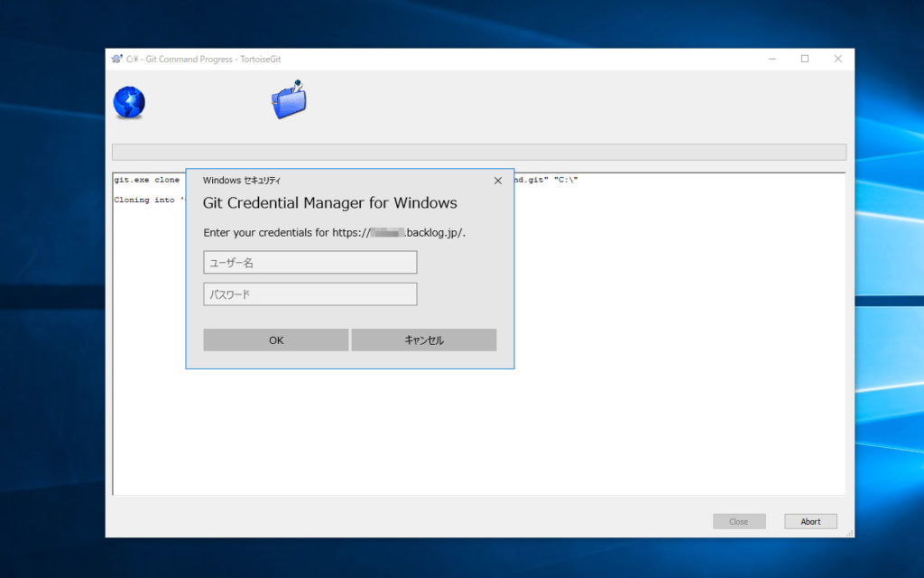Click the 'Enter your credentials for' message text
This screenshot has height=578, width=924.
[334, 232]
